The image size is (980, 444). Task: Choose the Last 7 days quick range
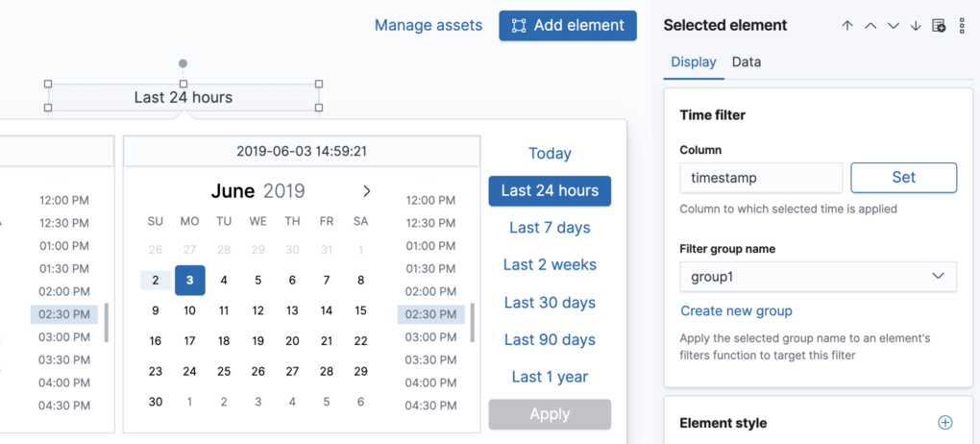pyautogui.click(x=550, y=228)
